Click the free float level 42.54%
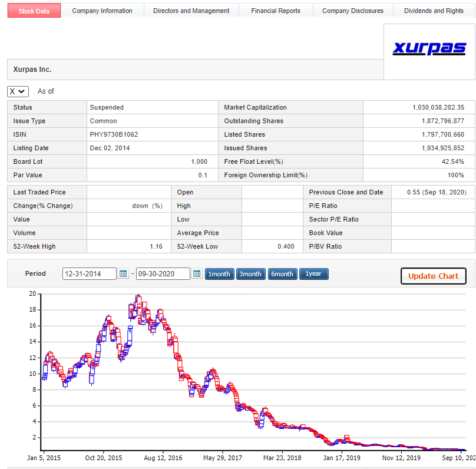 [452, 162]
